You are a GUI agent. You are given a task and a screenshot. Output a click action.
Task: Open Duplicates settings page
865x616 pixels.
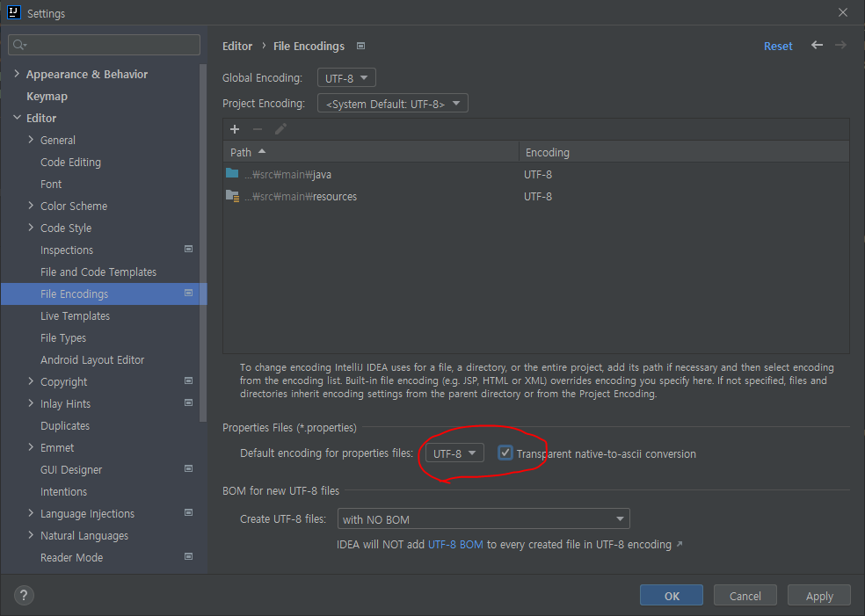click(64, 425)
